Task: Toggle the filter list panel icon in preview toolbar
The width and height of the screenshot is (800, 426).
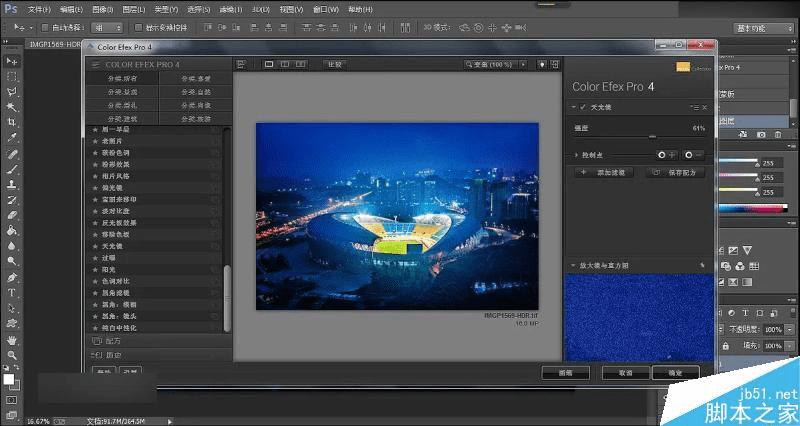Action: tap(241, 64)
